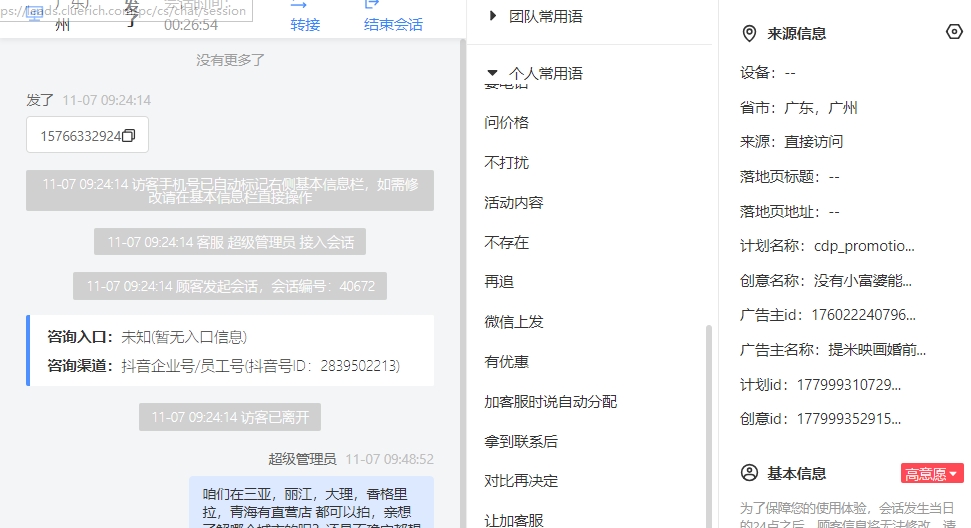Select the 问价格 quick phrase
971x528 pixels.
(x=507, y=123)
